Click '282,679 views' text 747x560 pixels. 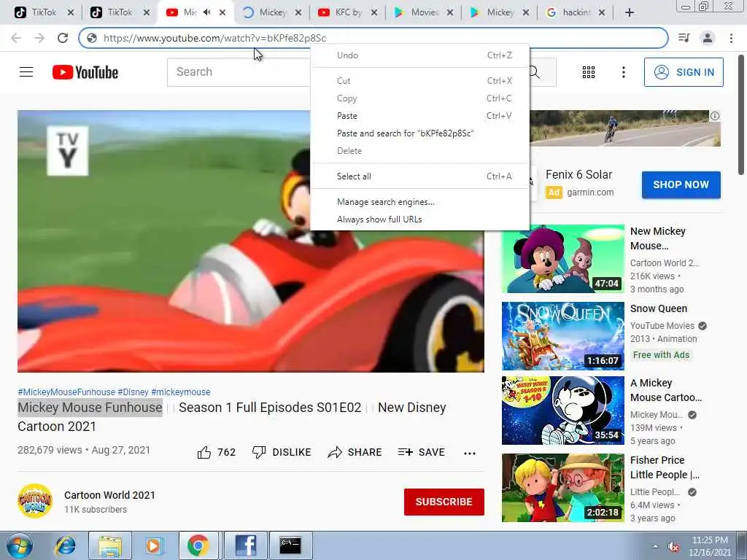[50, 450]
